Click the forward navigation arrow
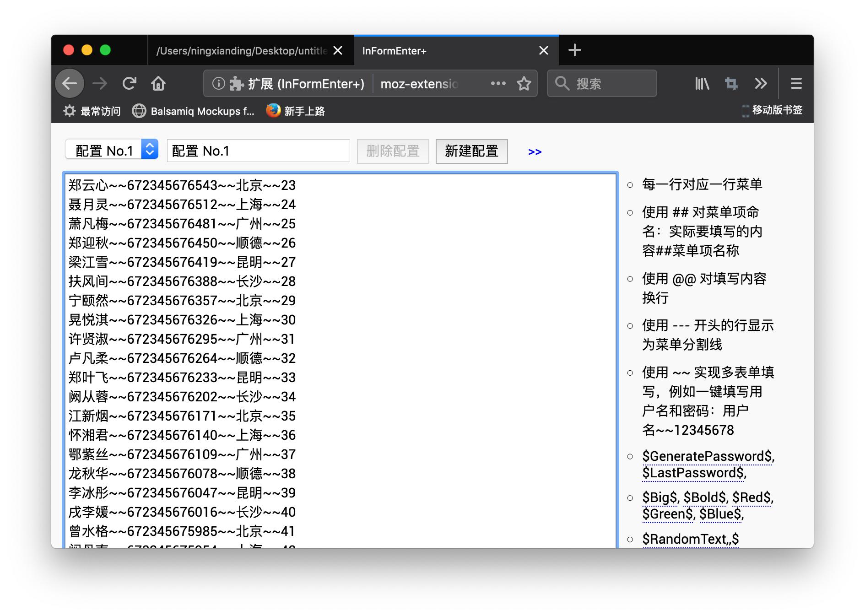865x616 pixels. (x=100, y=83)
